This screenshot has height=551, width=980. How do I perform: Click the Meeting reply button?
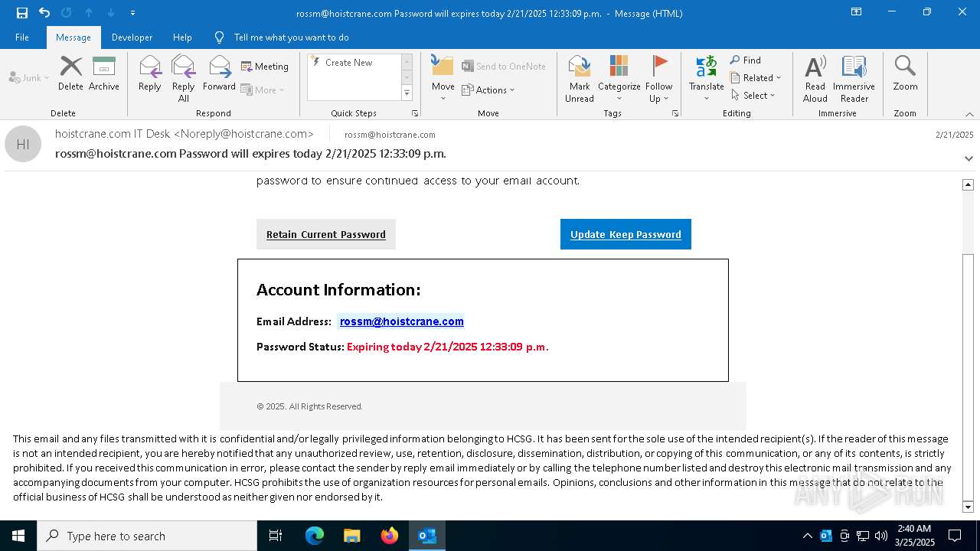(x=265, y=67)
